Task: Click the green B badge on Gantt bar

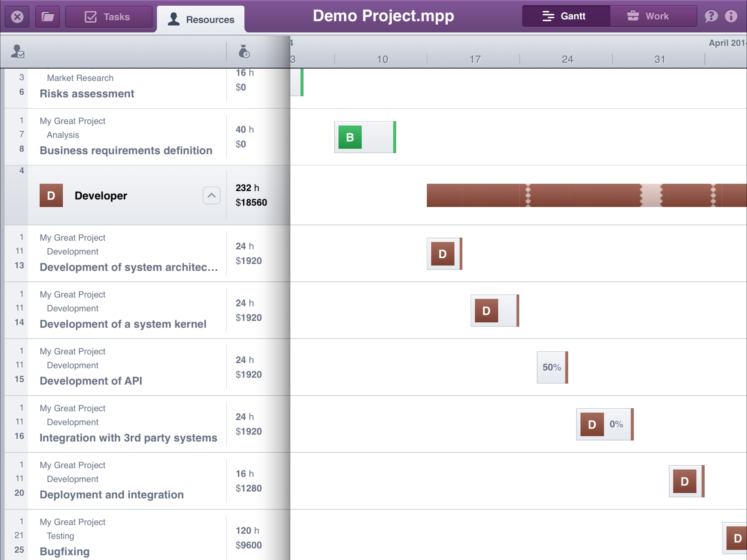Action: (x=350, y=137)
